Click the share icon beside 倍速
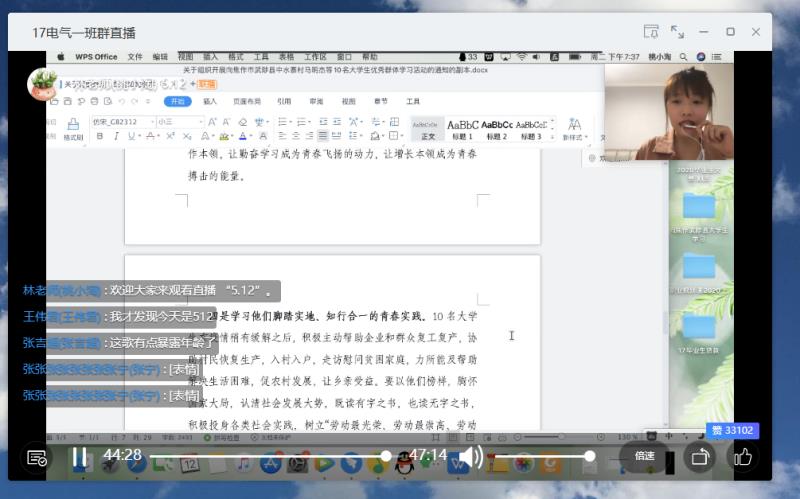The height and width of the screenshot is (499, 800). (700, 457)
